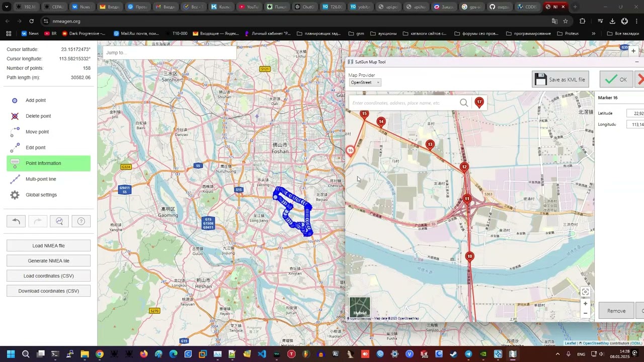
Task: Focus the SatGen coordinates search field
Action: click(x=404, y=103)
